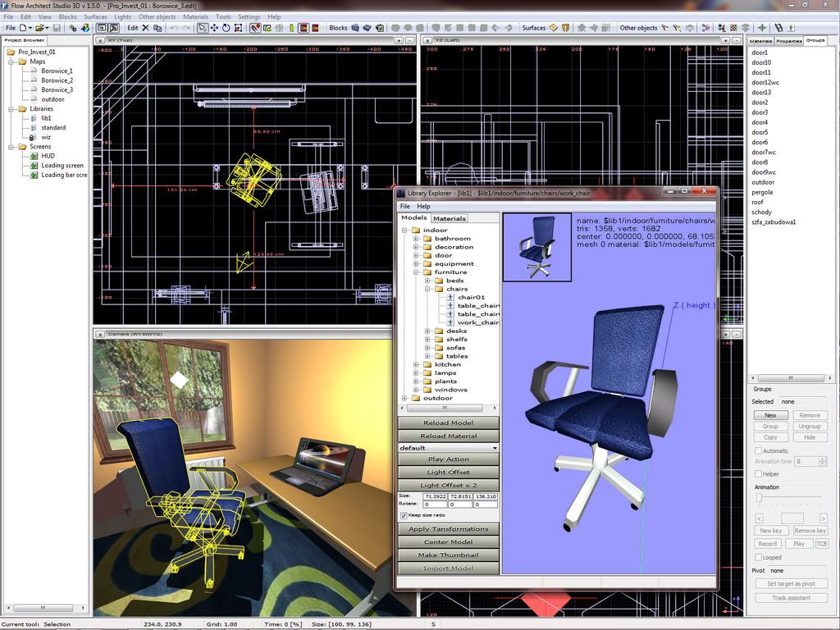Image resolution: width=840 pixels, height=630 pixels.
Task: Expand the bathroom folder in Library Explorer
Action: (x=416, y=239)
